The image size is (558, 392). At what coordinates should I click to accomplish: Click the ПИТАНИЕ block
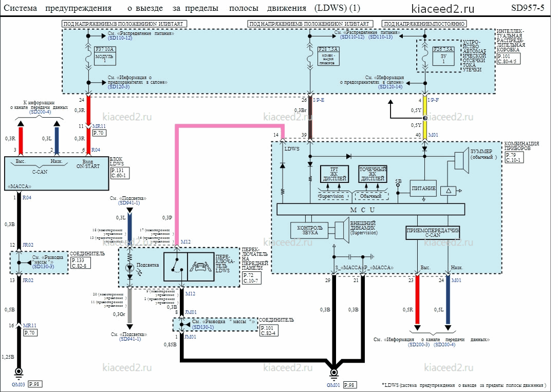423,189
